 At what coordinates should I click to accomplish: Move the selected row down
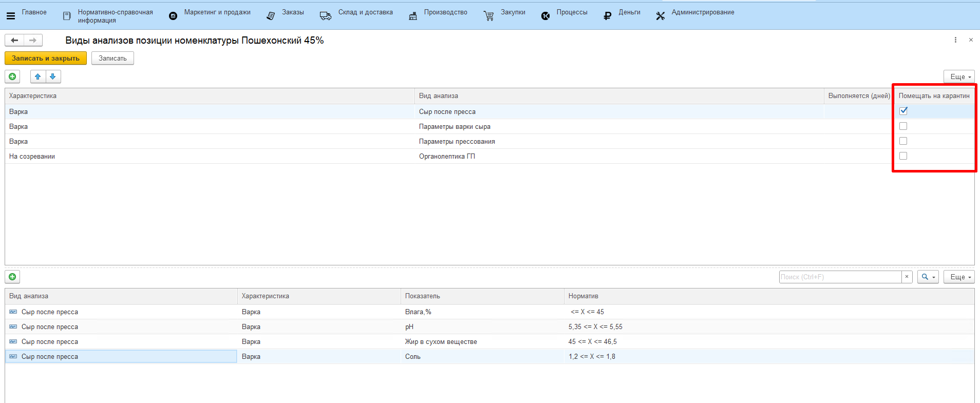pyautogui.click(x=53, y=76)
